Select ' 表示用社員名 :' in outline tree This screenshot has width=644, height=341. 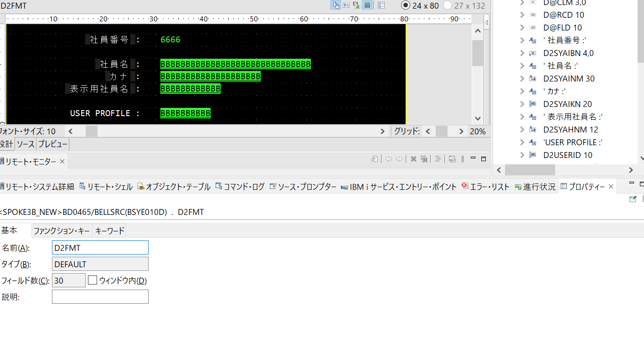point(573,117)
